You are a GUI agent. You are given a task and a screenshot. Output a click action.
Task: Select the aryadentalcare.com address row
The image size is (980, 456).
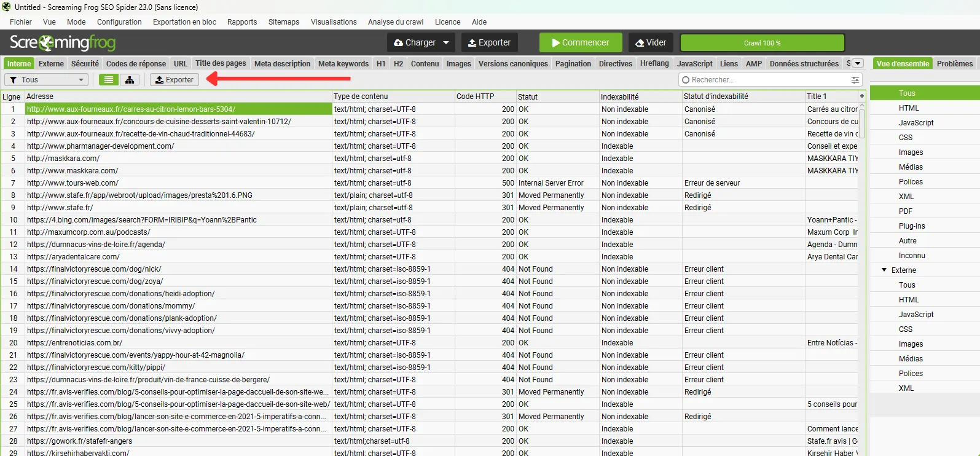pyautogui.click(x=178, y=257)
